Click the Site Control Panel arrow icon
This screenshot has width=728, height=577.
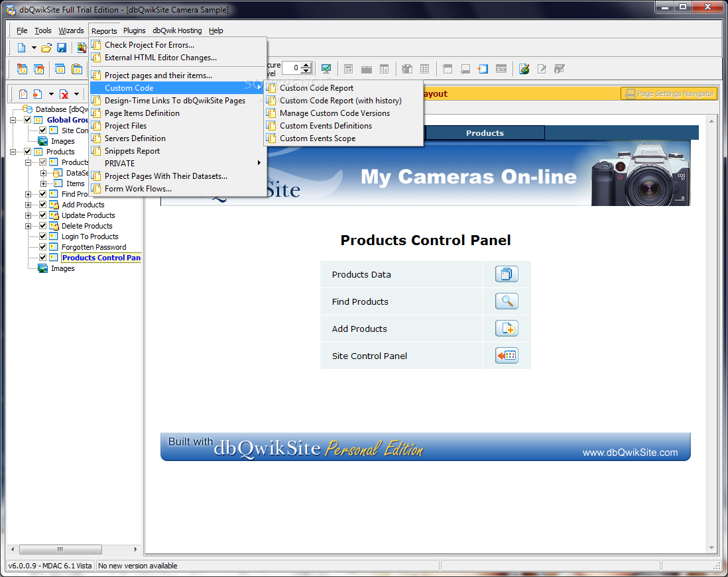click(507, 356)
